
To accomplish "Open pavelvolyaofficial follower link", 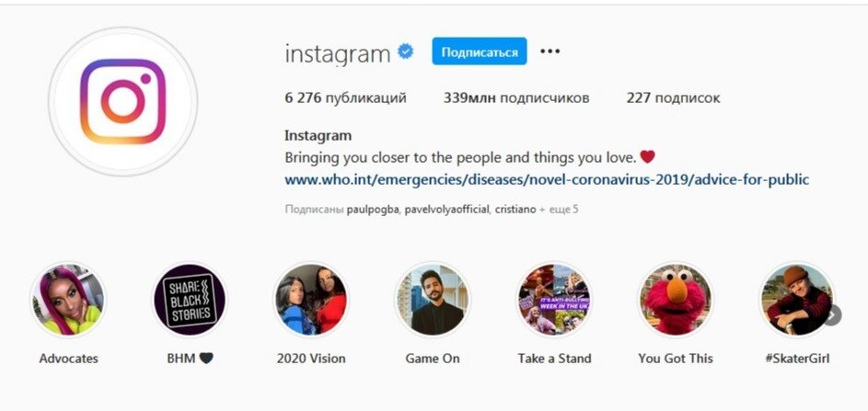I will tap(446, 211).
